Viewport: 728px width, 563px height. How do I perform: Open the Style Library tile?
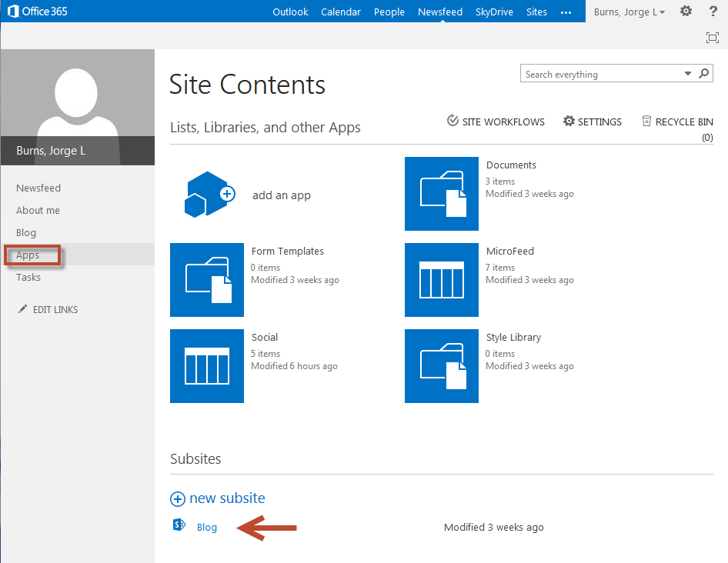click(441, 366)
